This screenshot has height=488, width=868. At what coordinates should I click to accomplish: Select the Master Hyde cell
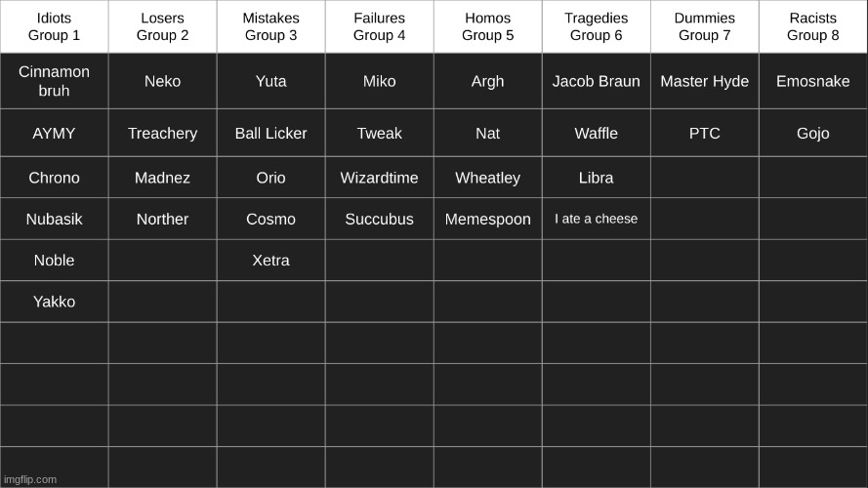(705, 81)
